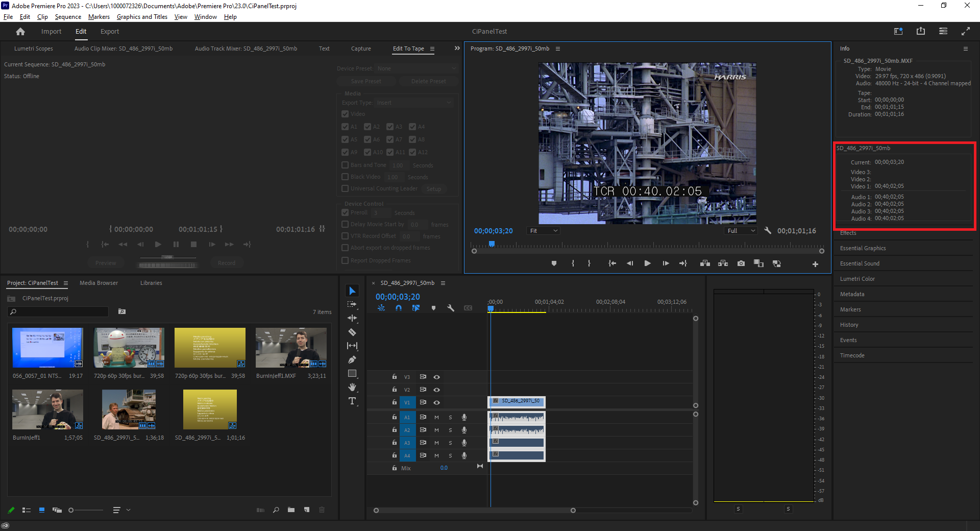Click the Export Frame camera icon

(741, 263)
